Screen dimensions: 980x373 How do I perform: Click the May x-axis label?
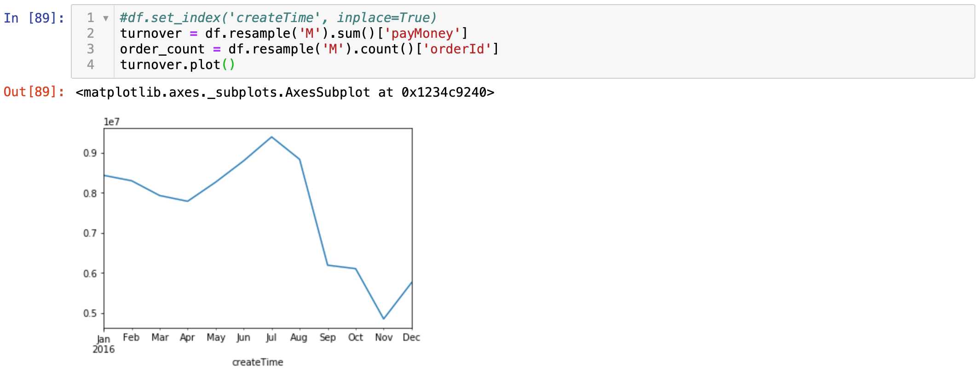coord(216,338)
